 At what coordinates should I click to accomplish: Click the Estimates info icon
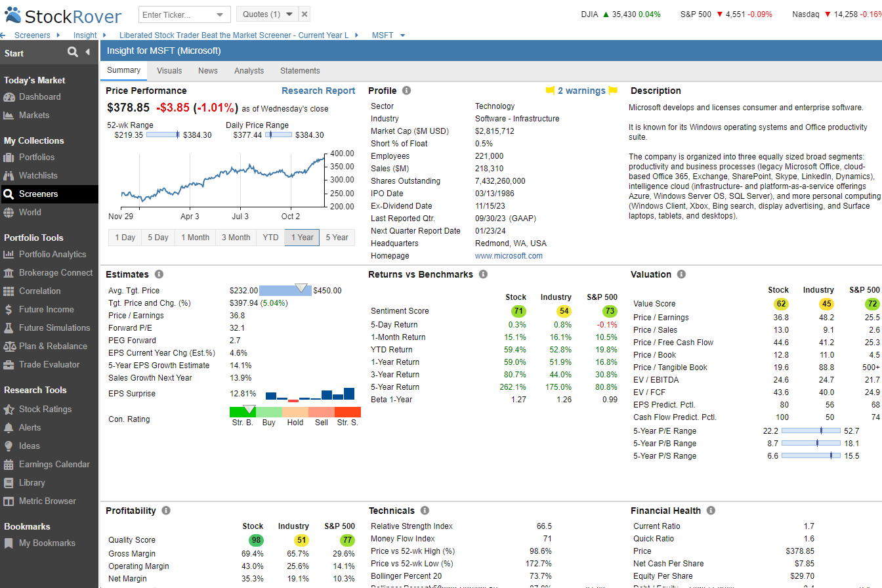[x=159, y=274]
